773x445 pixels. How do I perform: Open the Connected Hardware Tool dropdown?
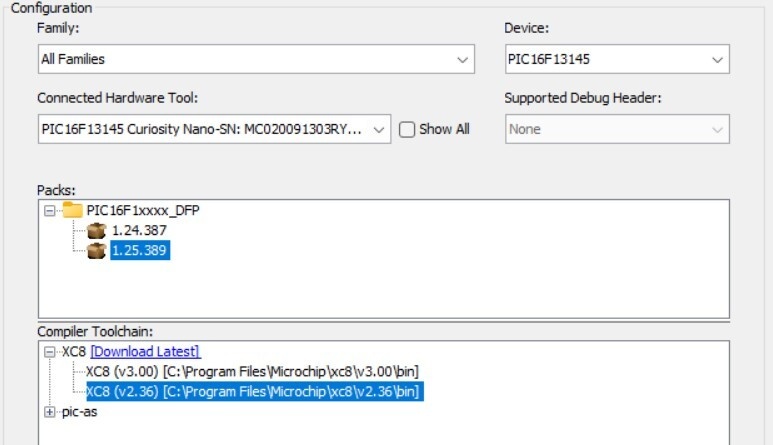coord(214,129)
